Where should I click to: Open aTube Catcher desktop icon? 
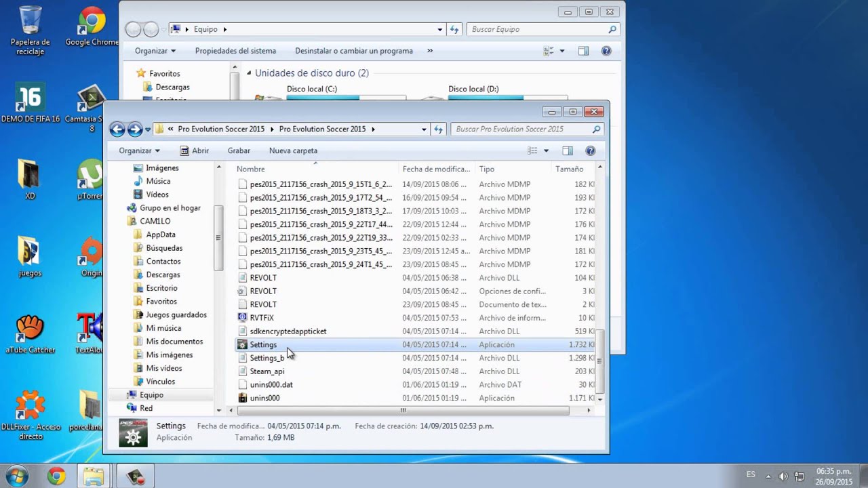31,334
